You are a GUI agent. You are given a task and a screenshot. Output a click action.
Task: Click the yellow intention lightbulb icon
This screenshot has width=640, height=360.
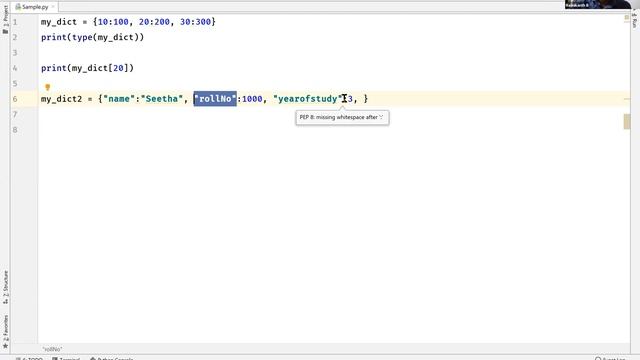(47, 87)
